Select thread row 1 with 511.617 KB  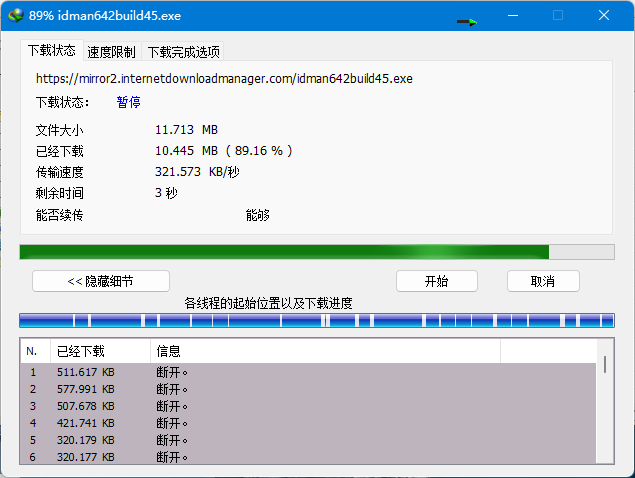[x=308, y=372]
